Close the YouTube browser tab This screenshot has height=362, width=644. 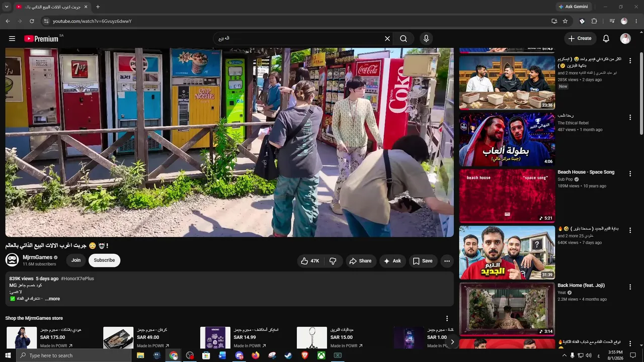[85, 7]
